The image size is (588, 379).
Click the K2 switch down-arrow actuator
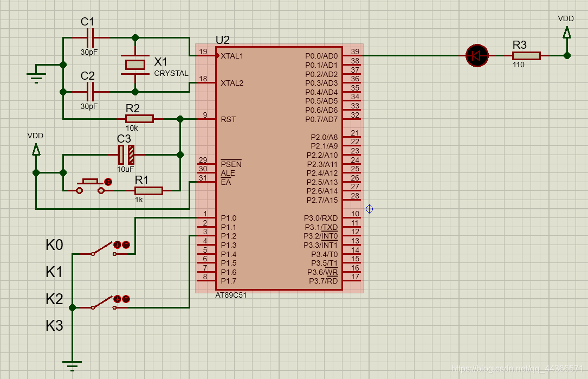pos(118,299)
